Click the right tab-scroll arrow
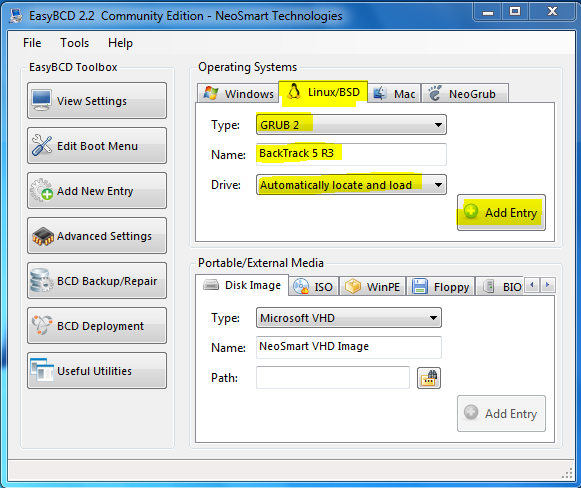Viewport: 581px width, 488px height. point(548,285)
